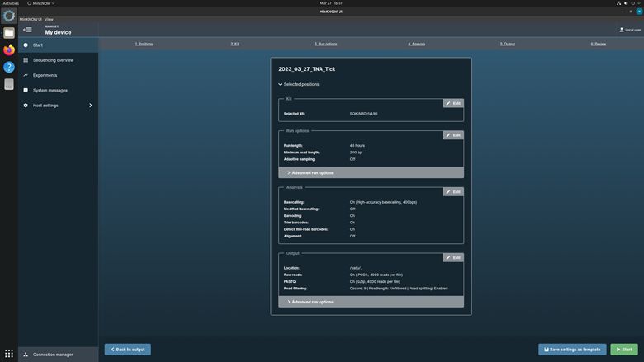Click Save settings as template
Viewport: 644px width, 362px height.
pos(572,350)
